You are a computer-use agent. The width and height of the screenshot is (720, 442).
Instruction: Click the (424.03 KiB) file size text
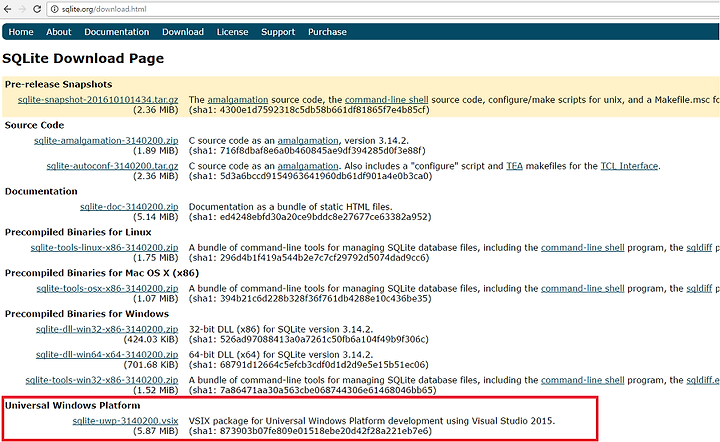151,340
